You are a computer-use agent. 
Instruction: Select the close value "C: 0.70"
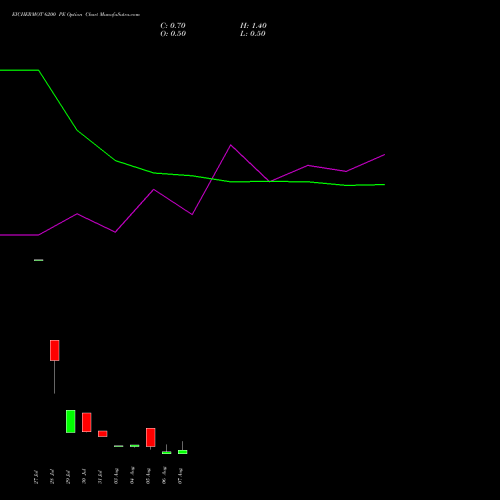[x=173, y=26]
